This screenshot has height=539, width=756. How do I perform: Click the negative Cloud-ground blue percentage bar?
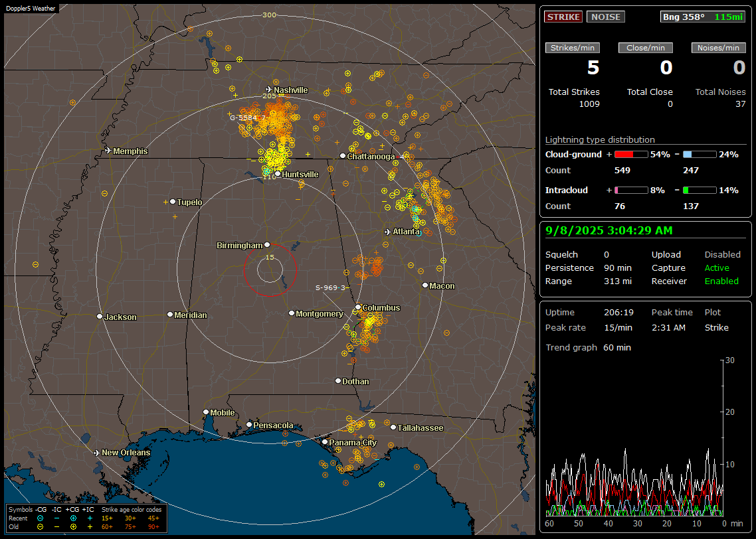(700, 155)
